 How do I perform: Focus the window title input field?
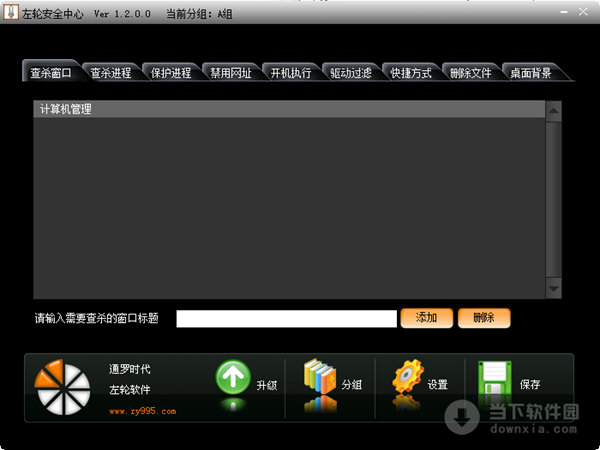[x=286, y=319]
